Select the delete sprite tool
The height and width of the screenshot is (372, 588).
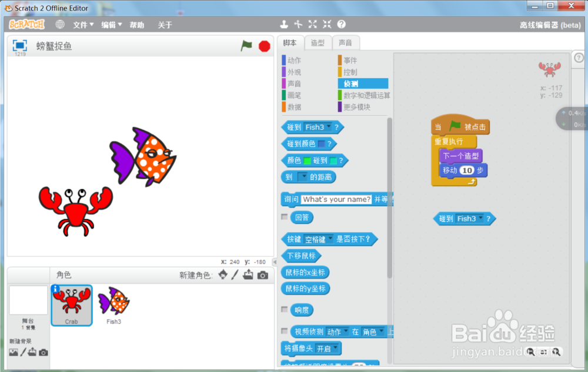point(298,24)
